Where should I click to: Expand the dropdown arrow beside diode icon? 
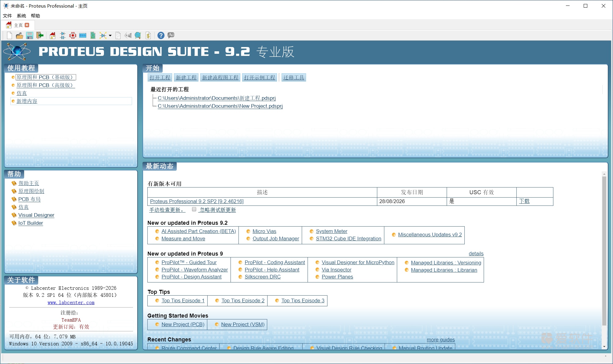click(x=110, y=35)
